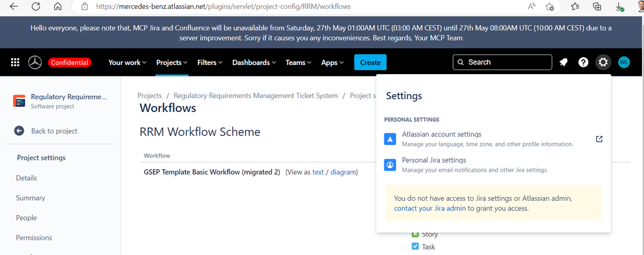Toggle the settings gear icon
This screenshot has height=255, width=644.
click(x=603, y=62)
